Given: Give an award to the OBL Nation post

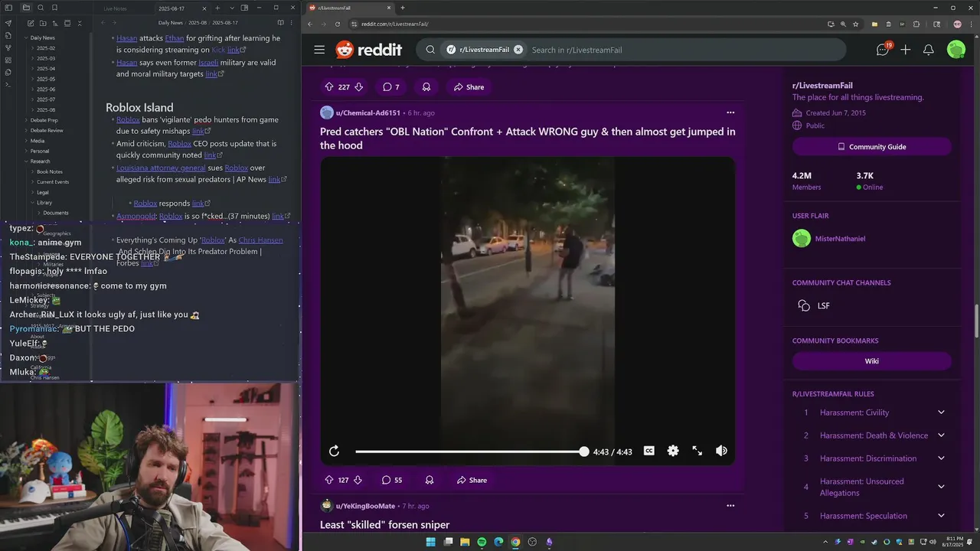Looking at the screenshot, I should [x=430, y=480].
